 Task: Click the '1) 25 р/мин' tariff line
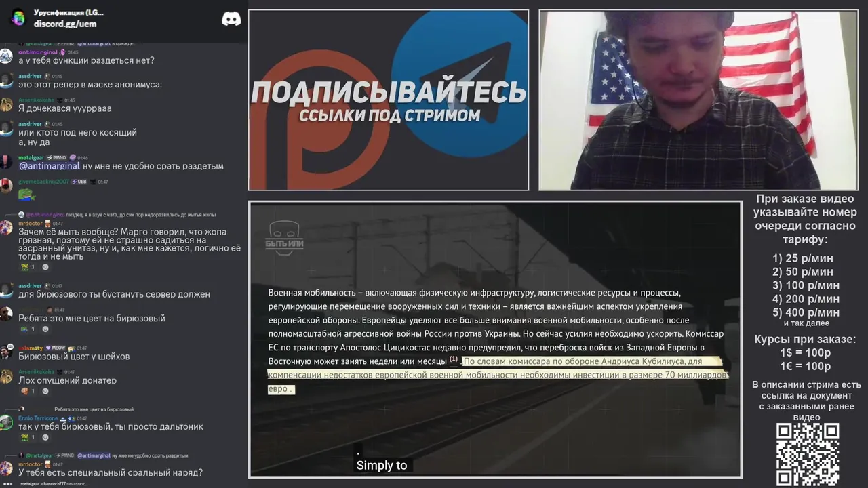(x=803, y=258)
